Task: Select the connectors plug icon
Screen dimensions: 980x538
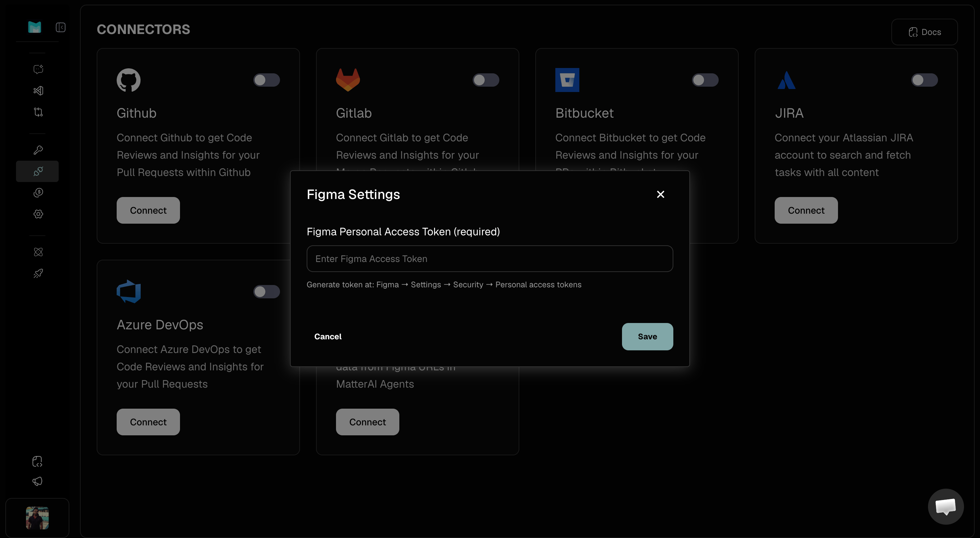Action: coord(38,171)
